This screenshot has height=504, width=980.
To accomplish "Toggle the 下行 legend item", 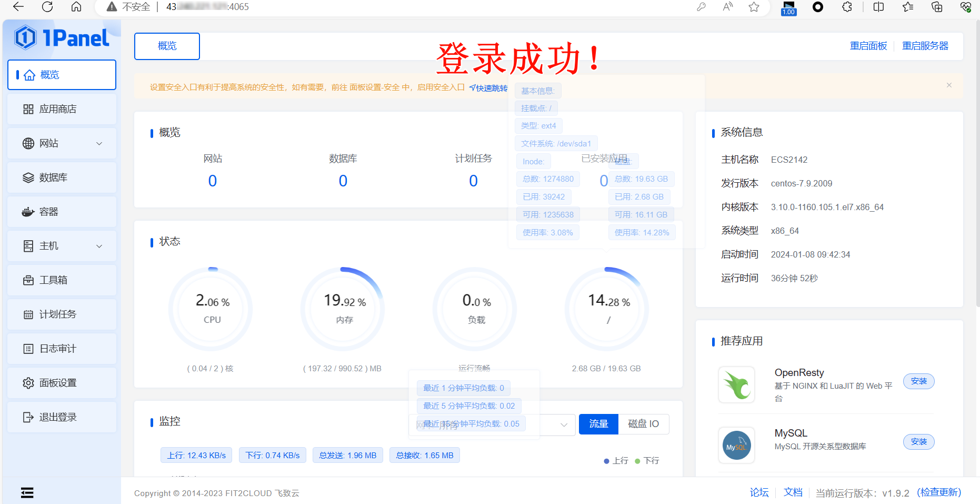I will 647,461.
